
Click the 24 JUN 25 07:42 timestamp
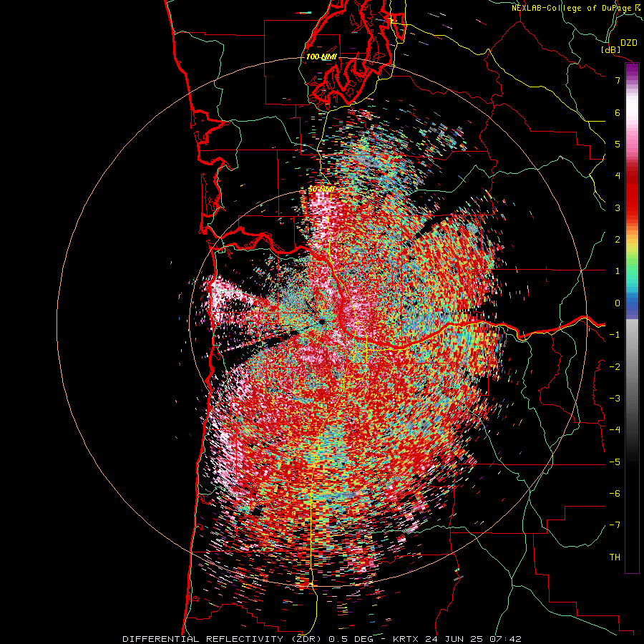472,639
